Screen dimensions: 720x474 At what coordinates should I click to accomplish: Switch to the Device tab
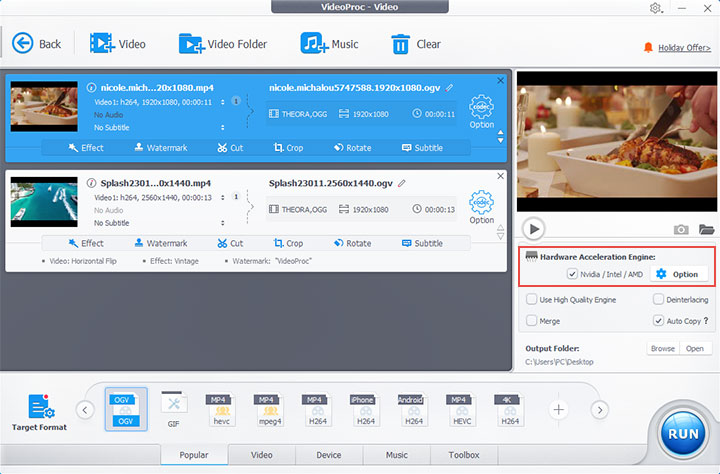(x=329, y=455)
